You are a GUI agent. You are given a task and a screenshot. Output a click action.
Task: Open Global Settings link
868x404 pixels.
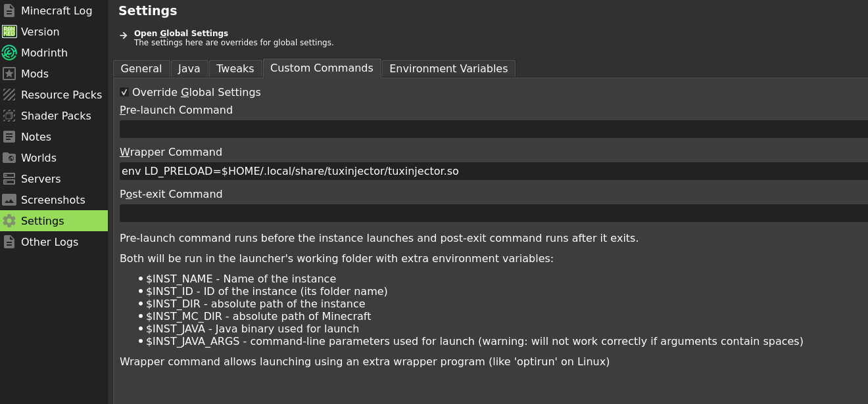click(x=181, y=33)
